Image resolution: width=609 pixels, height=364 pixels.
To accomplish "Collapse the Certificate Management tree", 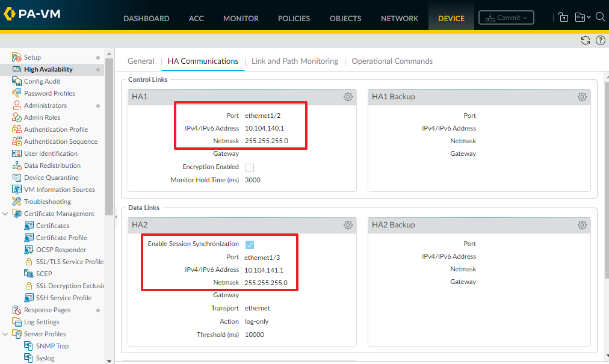I will point(5,213).
